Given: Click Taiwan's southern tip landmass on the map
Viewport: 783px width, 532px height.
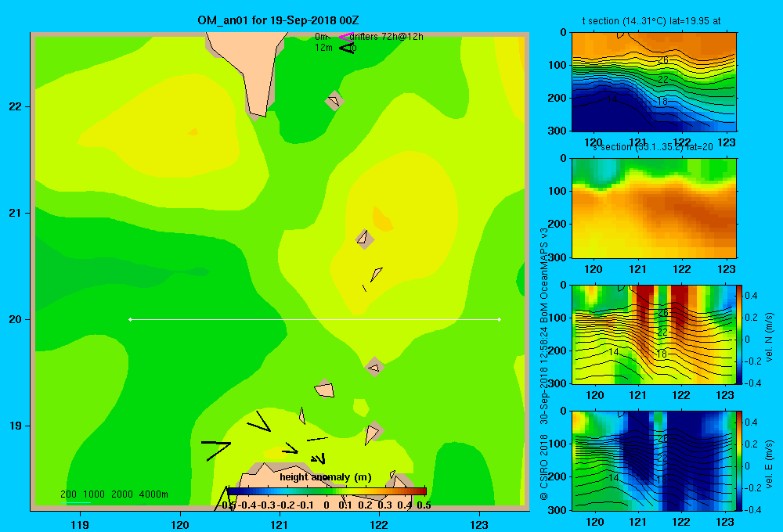Looking at the screenshot, I should pos(251,70).
